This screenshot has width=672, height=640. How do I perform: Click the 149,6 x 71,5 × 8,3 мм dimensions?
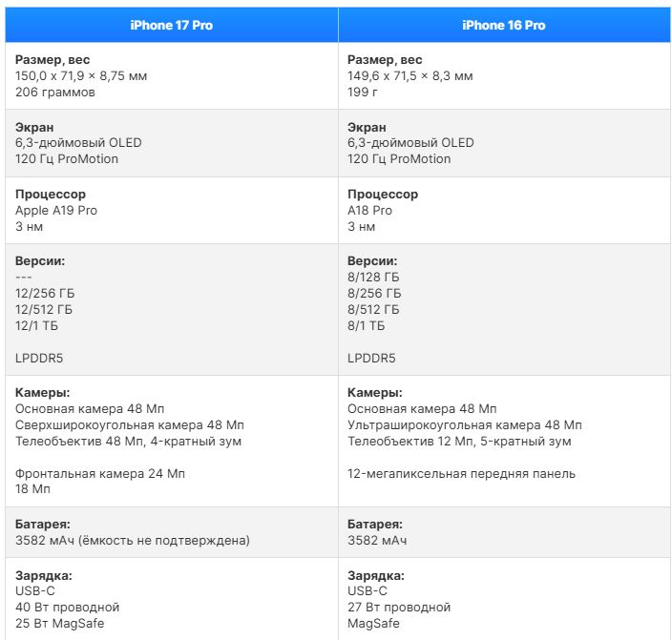click(x=409, y=75)
